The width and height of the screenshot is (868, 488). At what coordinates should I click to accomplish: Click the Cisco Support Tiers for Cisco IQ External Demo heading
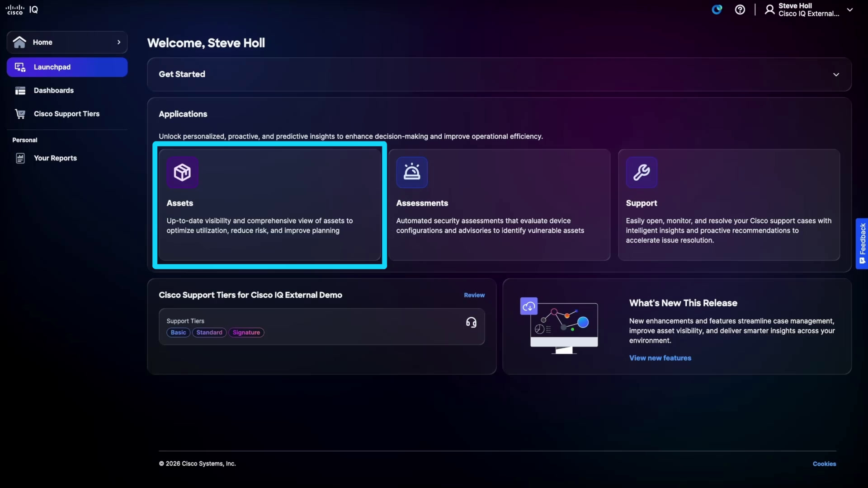click(x=250, y=295)
